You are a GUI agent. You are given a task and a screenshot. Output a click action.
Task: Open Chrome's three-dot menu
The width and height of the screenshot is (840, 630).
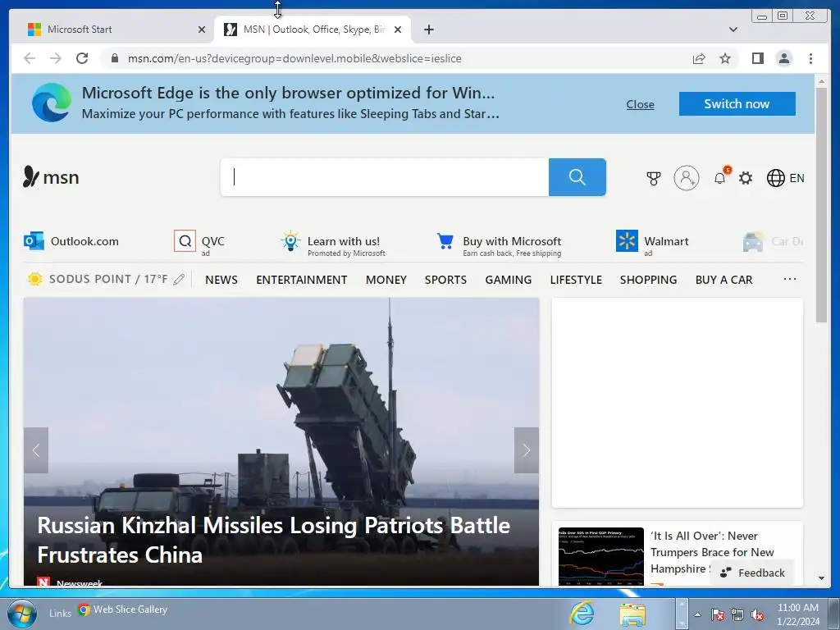point(810,58)
